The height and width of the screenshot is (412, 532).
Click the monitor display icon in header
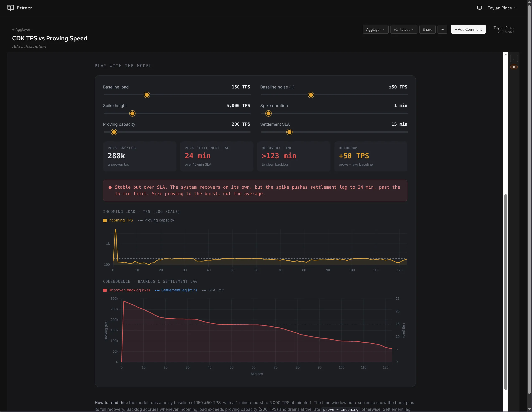pos(479,8)
